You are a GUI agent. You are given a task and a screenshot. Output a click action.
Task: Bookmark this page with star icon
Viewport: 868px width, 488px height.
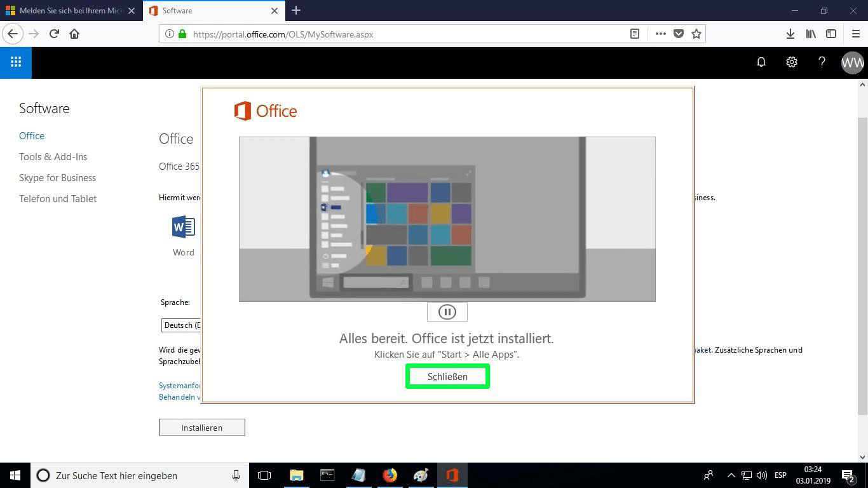tap(696, 34)
